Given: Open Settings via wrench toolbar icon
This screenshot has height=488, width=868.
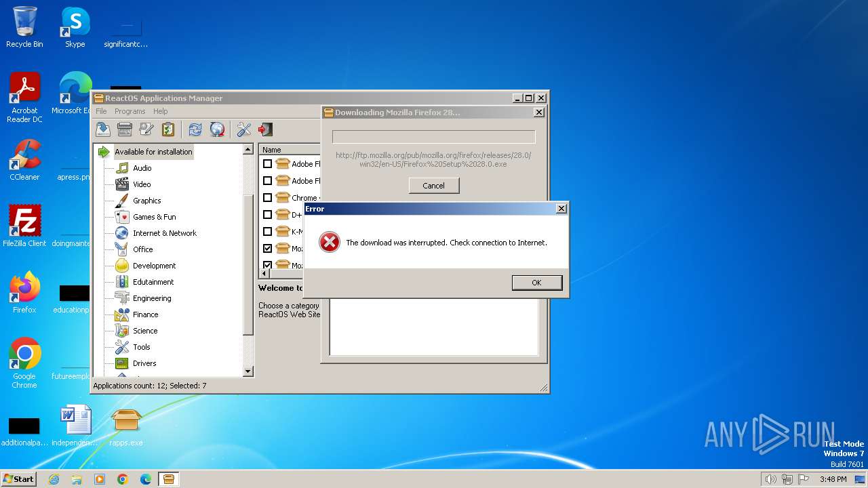Looking at the screenshot, I should [244, 129].
